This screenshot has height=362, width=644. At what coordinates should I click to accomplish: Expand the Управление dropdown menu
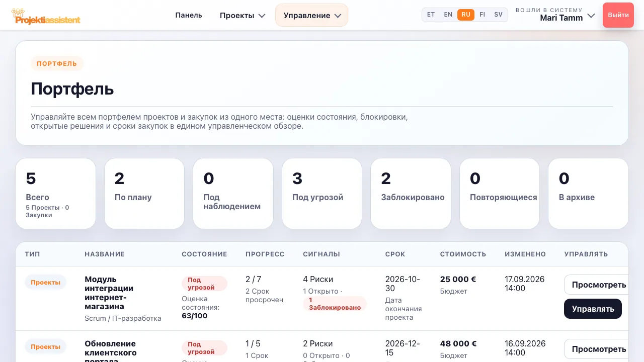(x=312, y=16)
